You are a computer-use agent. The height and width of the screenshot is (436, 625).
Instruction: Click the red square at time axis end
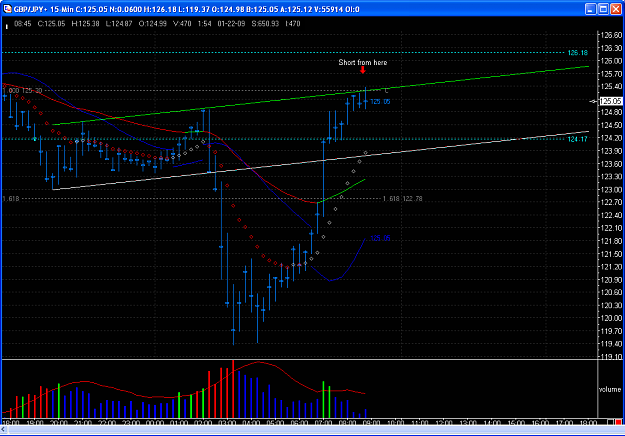(x=618, y=422)
